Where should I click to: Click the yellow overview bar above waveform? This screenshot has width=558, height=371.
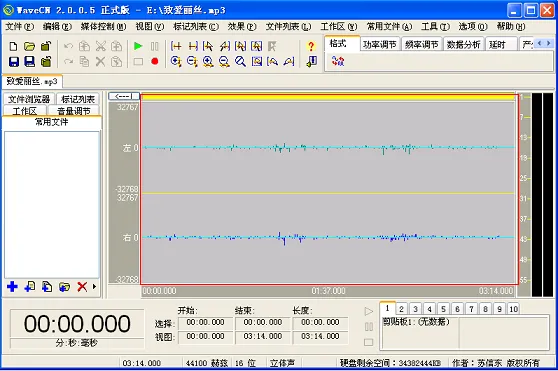328,97
